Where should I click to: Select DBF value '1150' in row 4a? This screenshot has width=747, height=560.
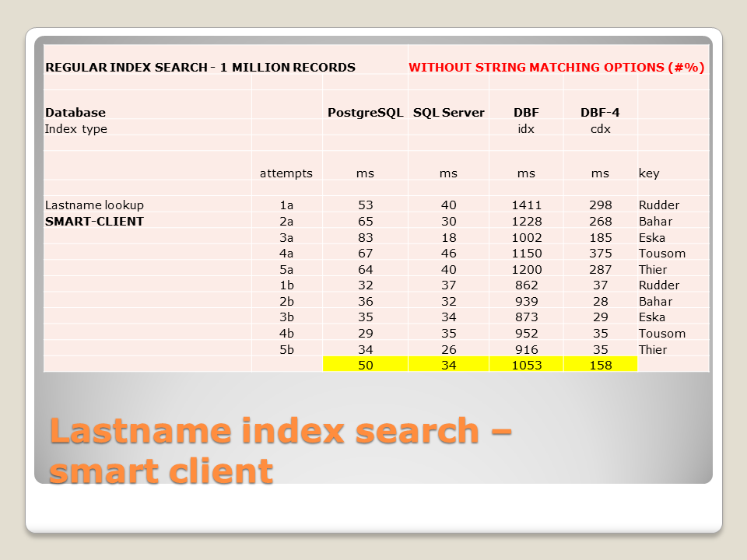click(x=527, y=254)
